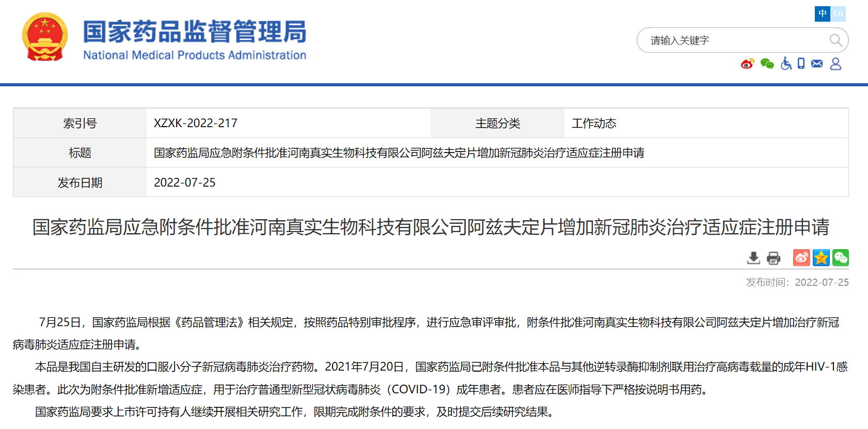This screenshot has width=868, height=429.
Task: Switch language to Chinese (中)
Action: 823,13
